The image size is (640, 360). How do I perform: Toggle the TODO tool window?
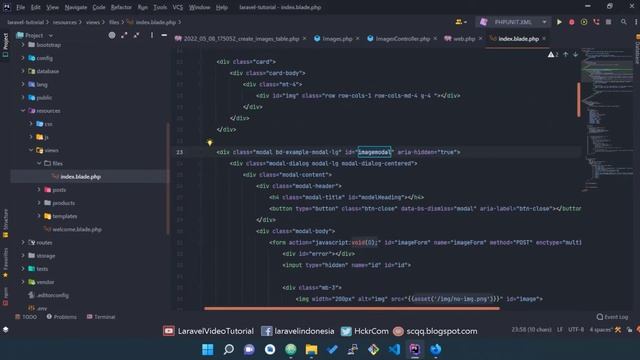coord(26,317)
